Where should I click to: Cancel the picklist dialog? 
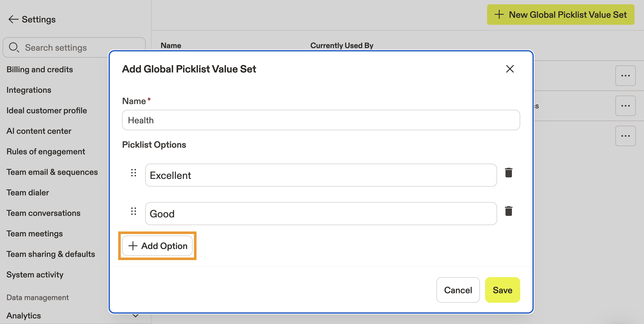(x=458, y=290)
